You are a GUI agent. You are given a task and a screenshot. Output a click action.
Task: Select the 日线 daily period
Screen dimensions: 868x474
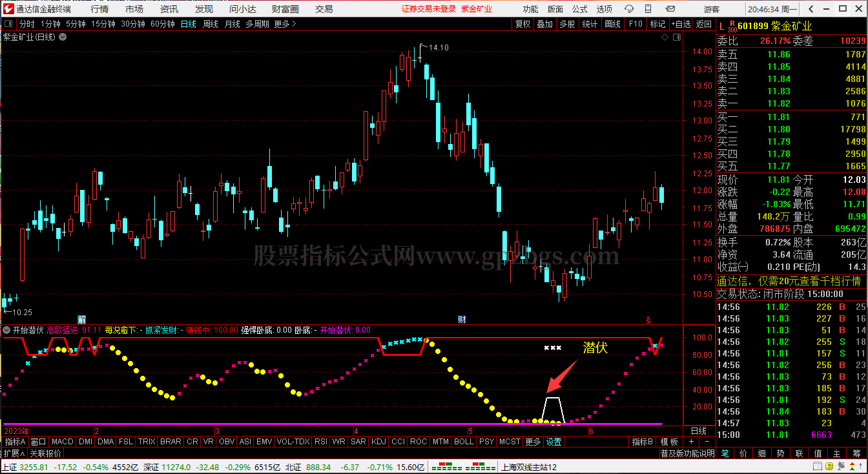click(x=189, y=24)
